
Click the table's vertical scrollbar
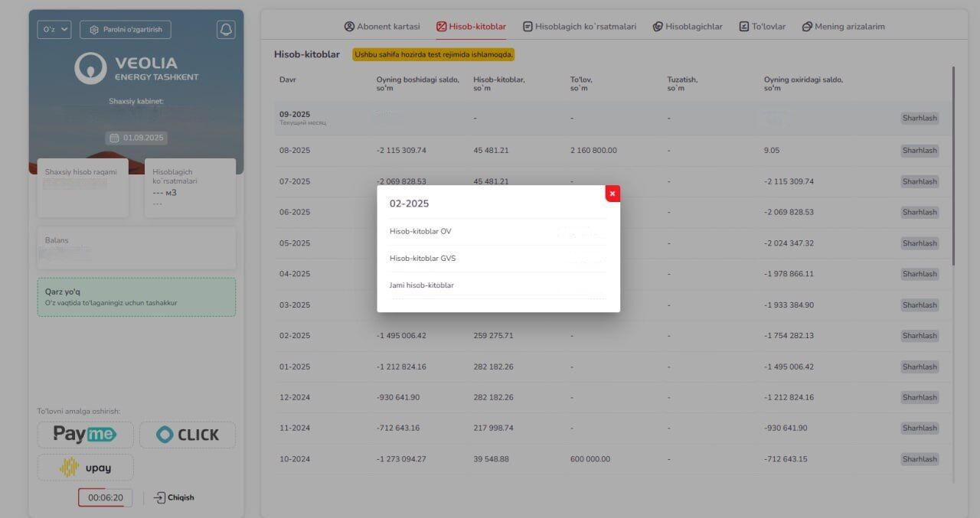pyautogui.click(x=954, y=165)
